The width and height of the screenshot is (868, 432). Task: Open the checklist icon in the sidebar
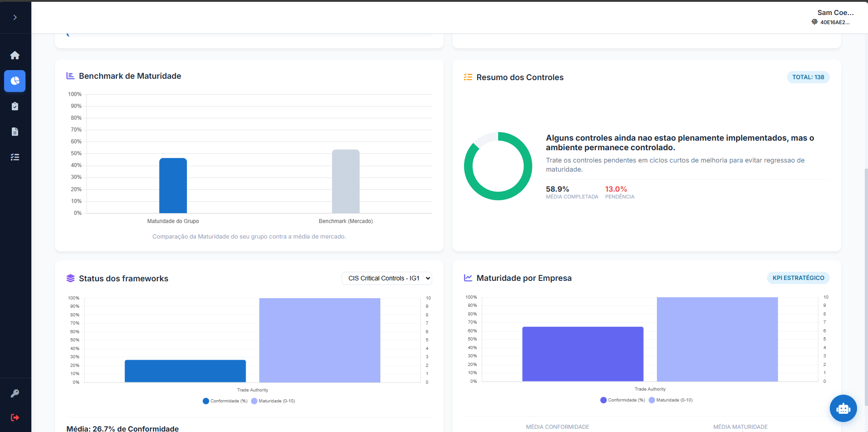15,158
